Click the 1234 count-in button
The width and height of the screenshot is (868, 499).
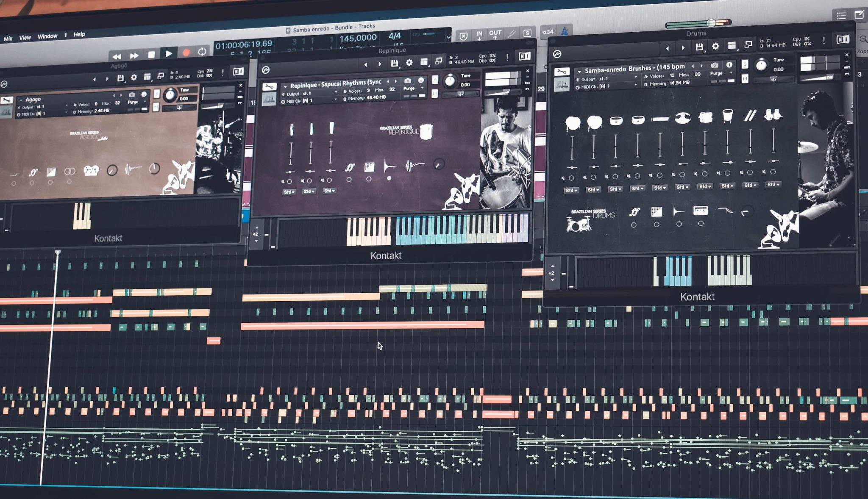[x=548, y=32]
